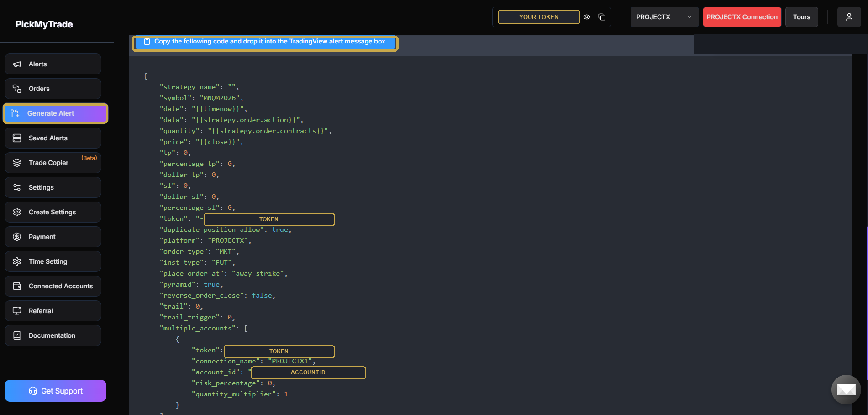Open the Time Setting page

tap(53, 261)
